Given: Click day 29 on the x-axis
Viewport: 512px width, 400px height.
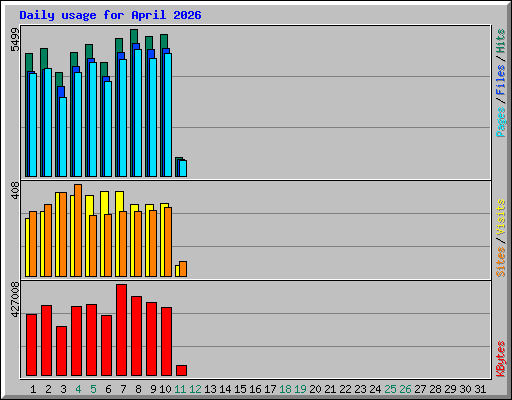Looking at the screenshot, I should 450,389.
